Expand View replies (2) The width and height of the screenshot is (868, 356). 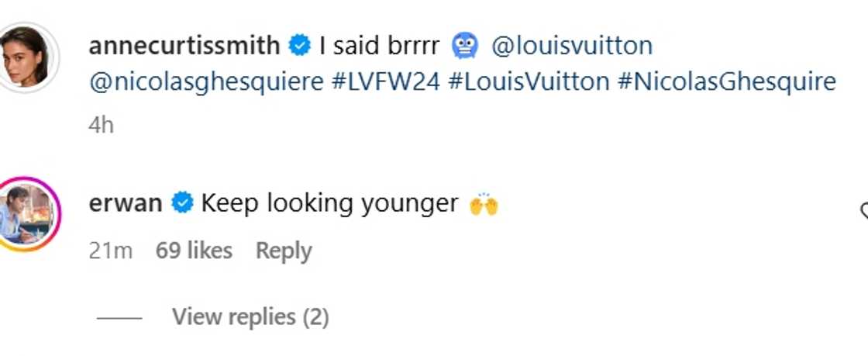pyautogui.click(x=250, y=317)
